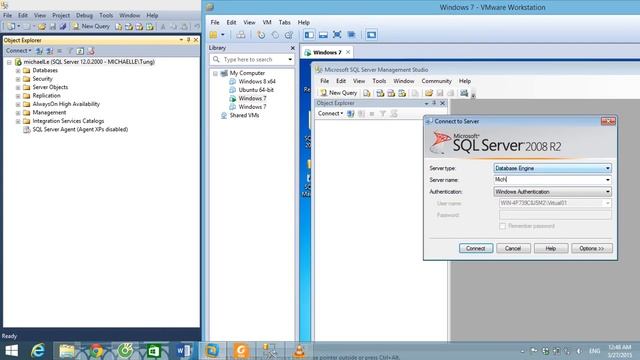
Task: Open Windows Start button on taskbar
Action: [11, 351]
